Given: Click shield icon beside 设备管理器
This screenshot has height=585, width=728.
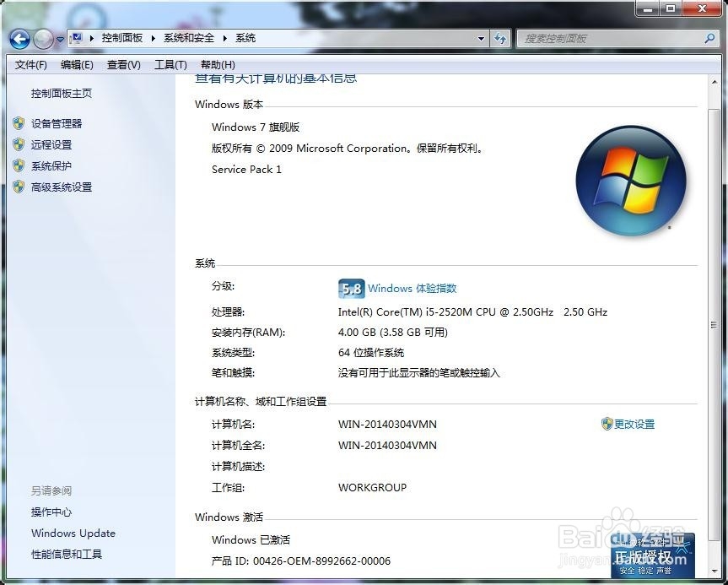Looking at the screenshot, I should (x=19, y=123).
